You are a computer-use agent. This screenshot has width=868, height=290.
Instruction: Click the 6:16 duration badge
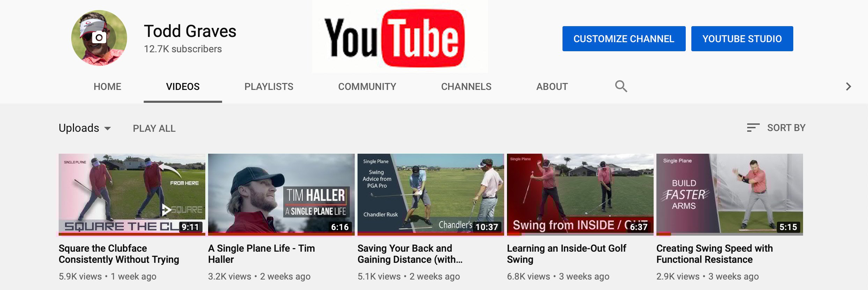[340, 227]
